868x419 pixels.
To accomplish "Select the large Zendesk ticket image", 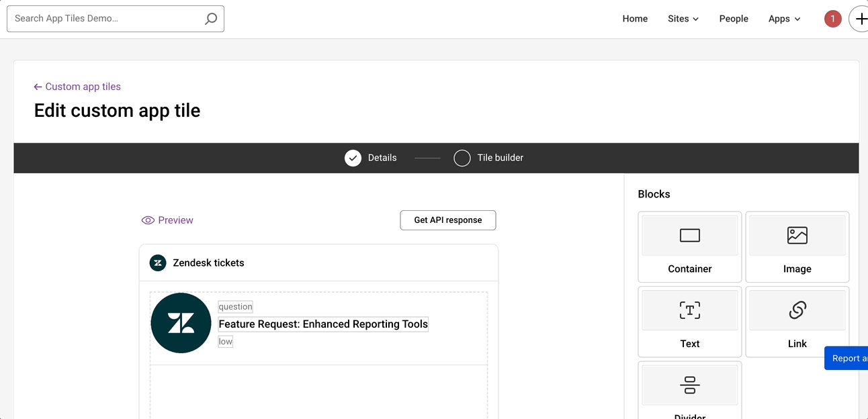I will tap(181, 323).
